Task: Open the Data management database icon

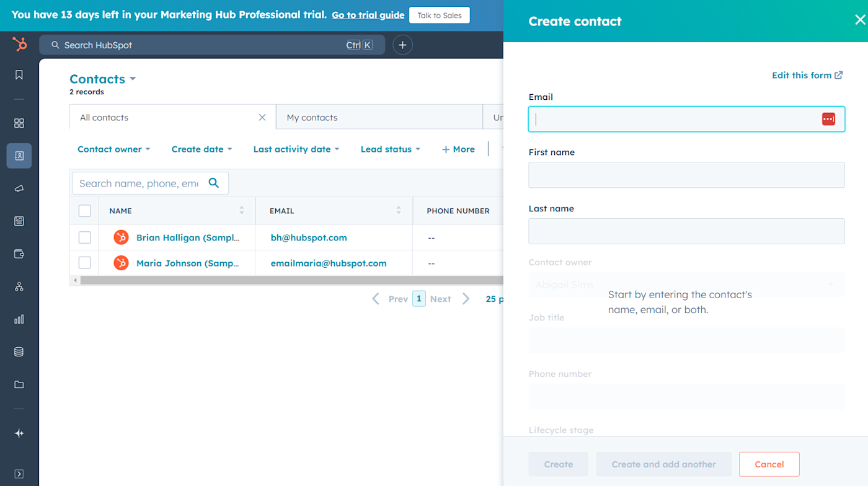Action: click(19, 352)
